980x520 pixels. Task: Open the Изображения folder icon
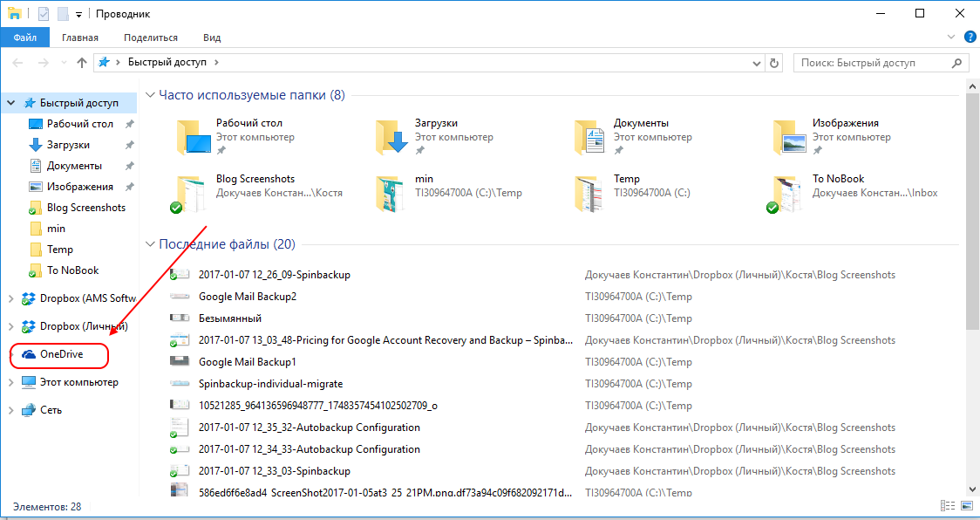[x=789, y=135]
